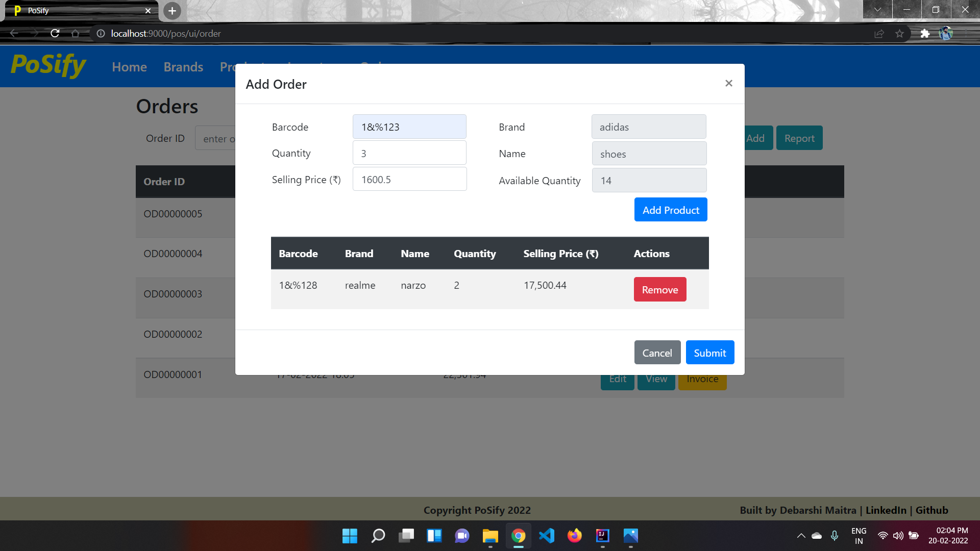The width and height of the screenshot is (980, 551).
Task: Go to Home navigation item
Action: point(129,67)
